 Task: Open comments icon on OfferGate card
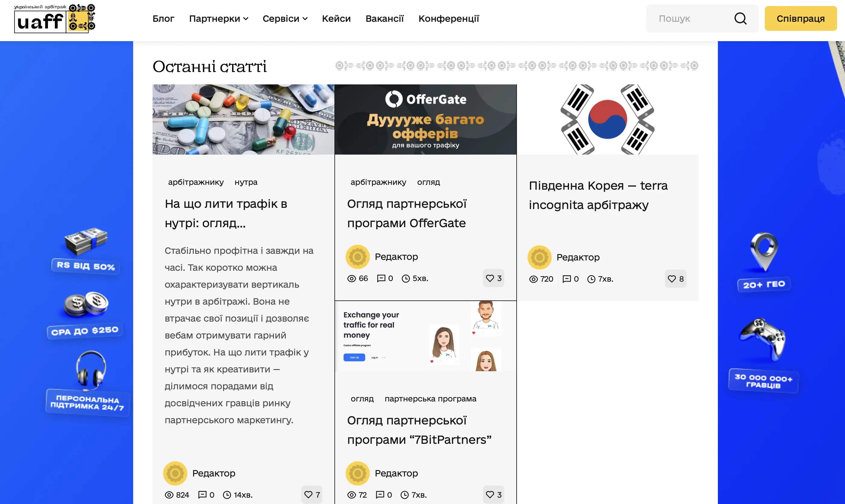381,279
